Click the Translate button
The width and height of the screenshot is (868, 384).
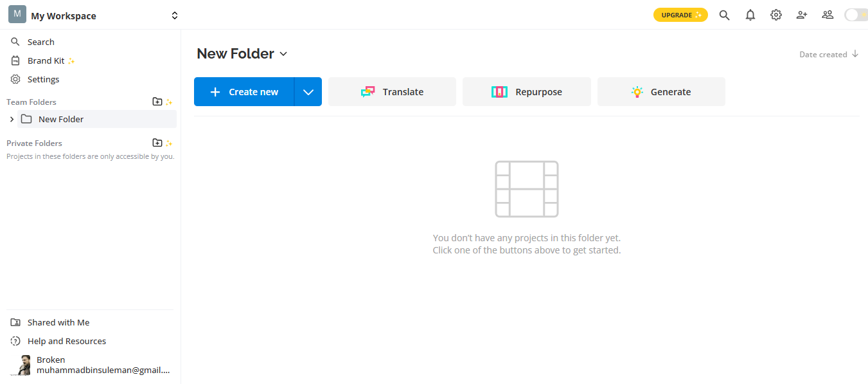point(392,92)
